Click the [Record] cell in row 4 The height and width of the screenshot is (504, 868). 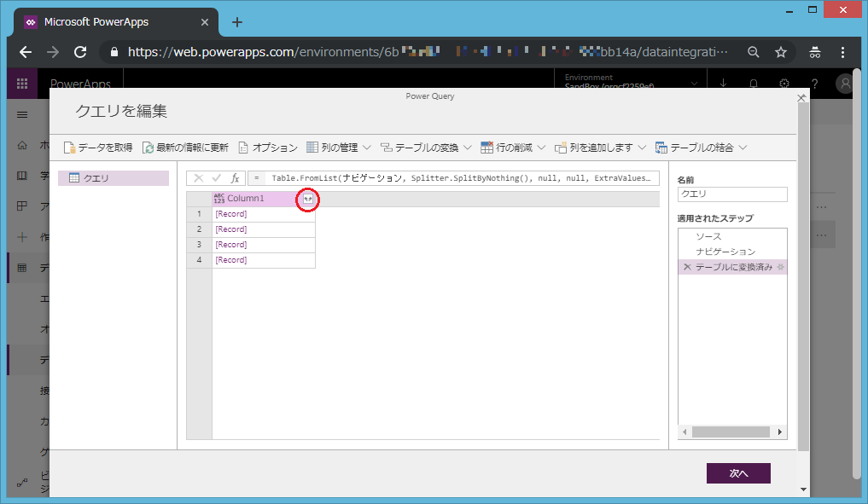[x=264, y=261]
